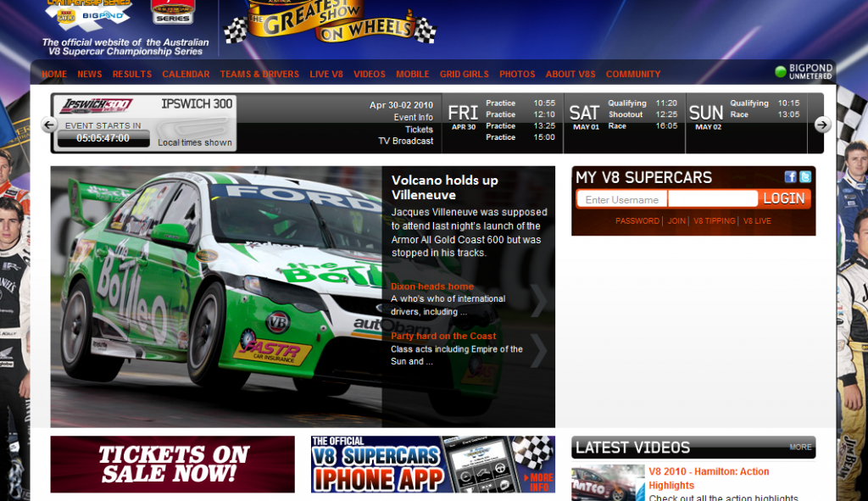The height and width of the screenshot is (501, 868).
Task: Open the TV Broadcast link
Action: pyautogui.click(x=406, y=142)
